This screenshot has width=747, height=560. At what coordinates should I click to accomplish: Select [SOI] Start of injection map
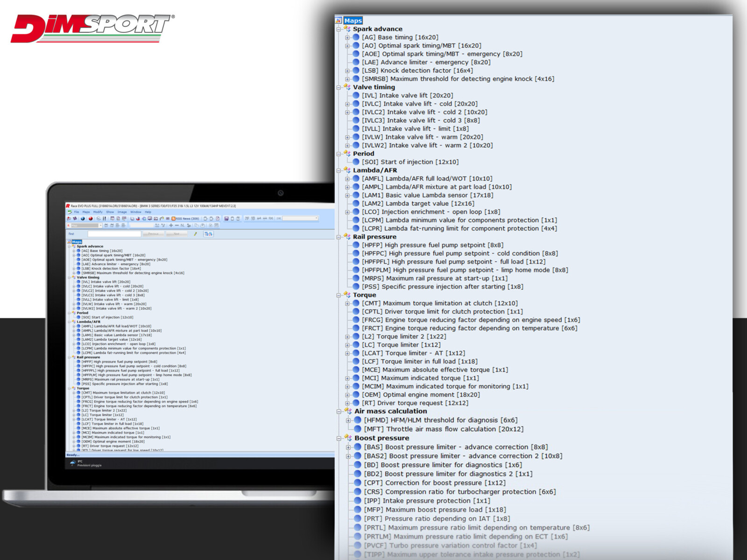(410, 162)
